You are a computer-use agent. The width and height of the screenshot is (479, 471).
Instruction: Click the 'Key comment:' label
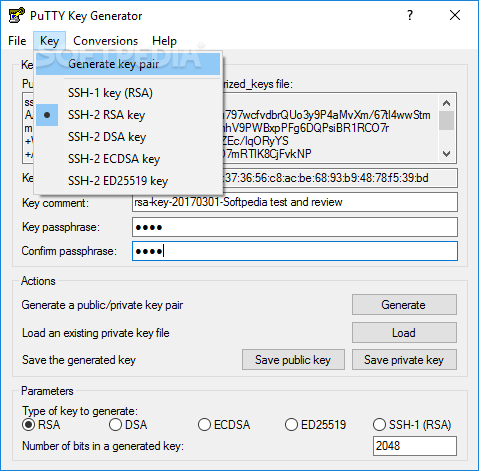coord(55,203)
